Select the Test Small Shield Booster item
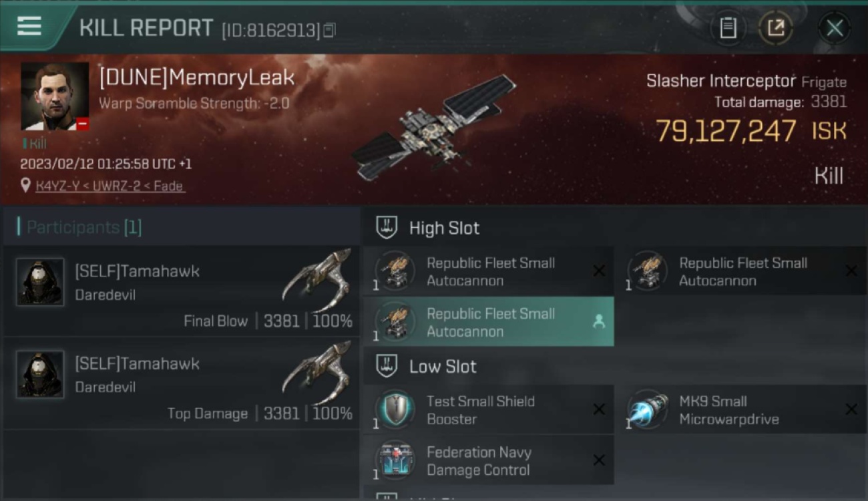The image size is (868, 501). (489, 409)
